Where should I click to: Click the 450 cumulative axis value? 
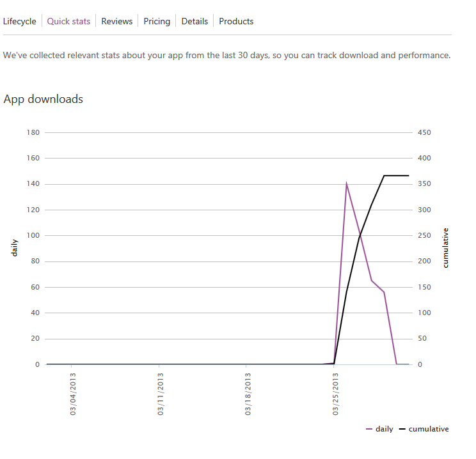pyautogui.click(x=424, y=132)
